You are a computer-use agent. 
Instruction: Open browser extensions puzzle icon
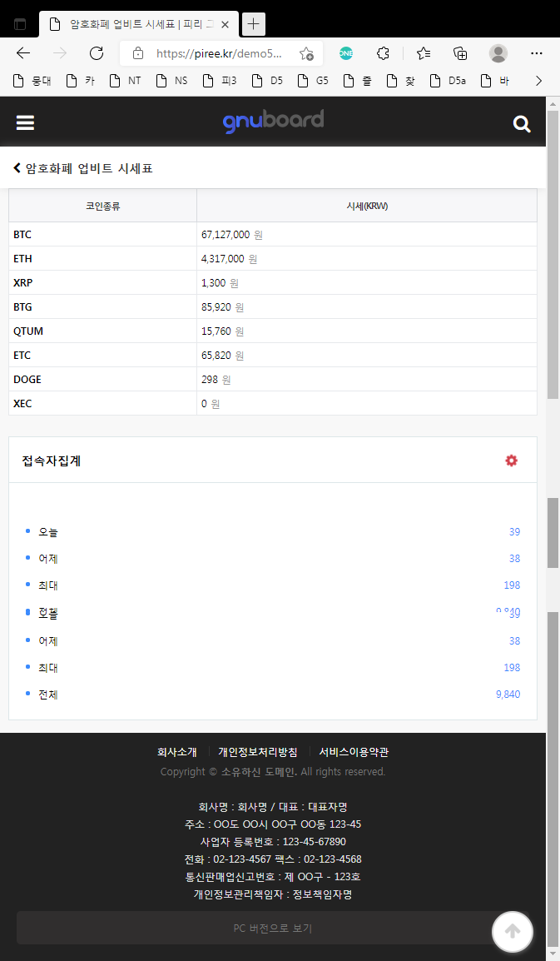point(383,53)
